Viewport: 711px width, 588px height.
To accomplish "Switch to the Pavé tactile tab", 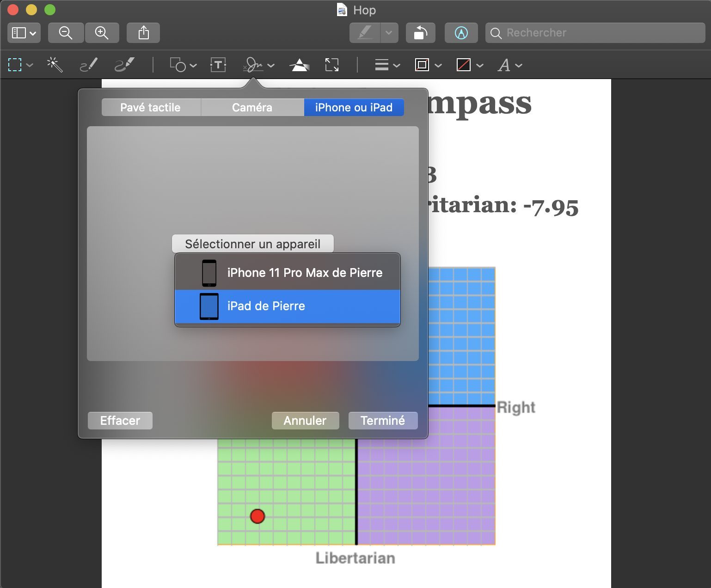I will pos(151,107).
